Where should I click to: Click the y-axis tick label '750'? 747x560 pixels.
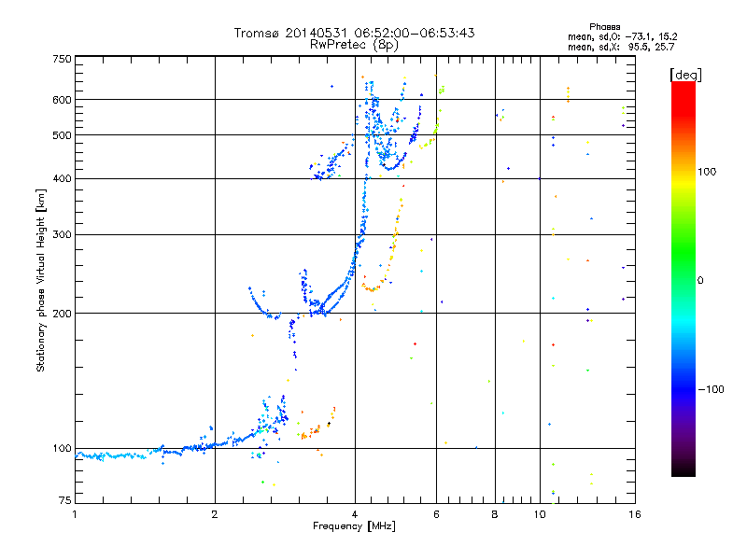[x=63, y=59]
